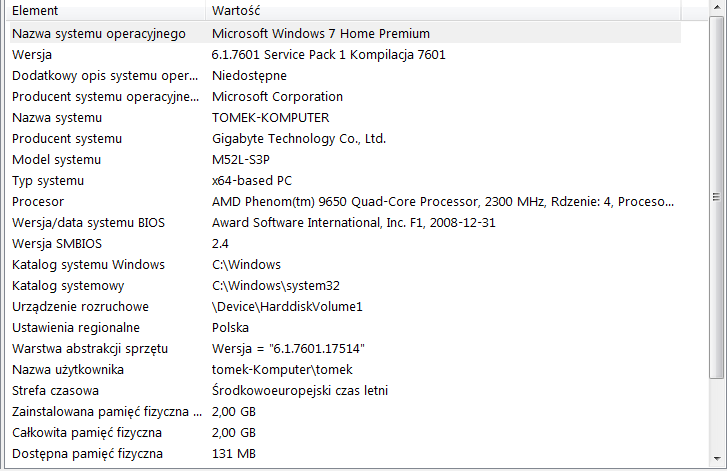This screenshot has width=727, height=471.
Task: Click the scrollbar down arrow
Action: [717, 459]
